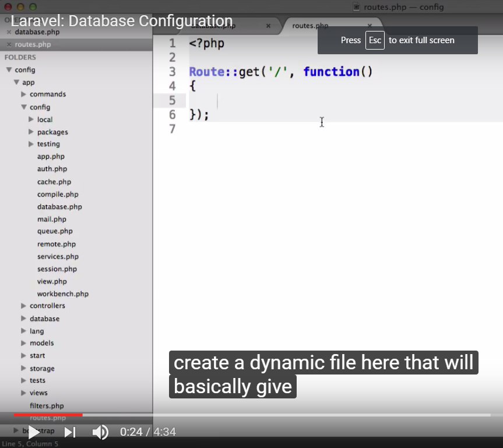Open filters.php in the sidebar
The image size is (503, 448).
(47, 406)
